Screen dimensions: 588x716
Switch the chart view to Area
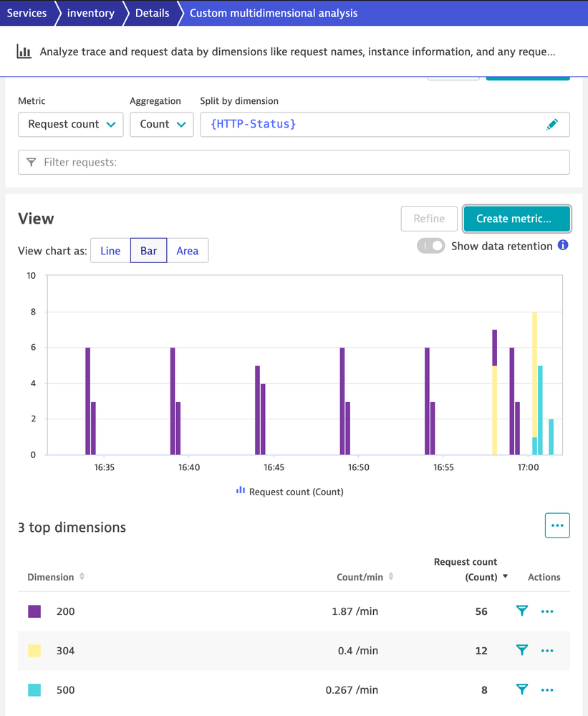click(188, 251)
